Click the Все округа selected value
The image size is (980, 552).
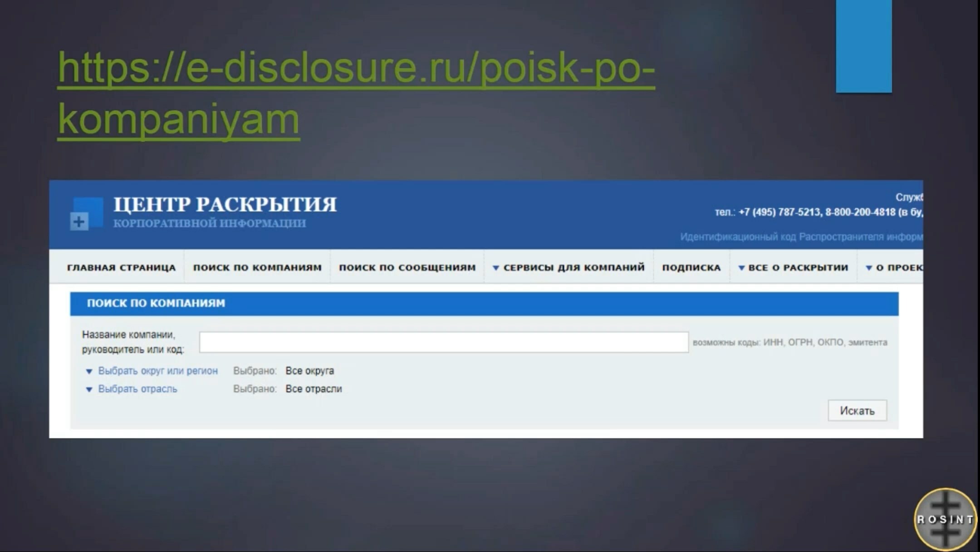pos(310,371)
